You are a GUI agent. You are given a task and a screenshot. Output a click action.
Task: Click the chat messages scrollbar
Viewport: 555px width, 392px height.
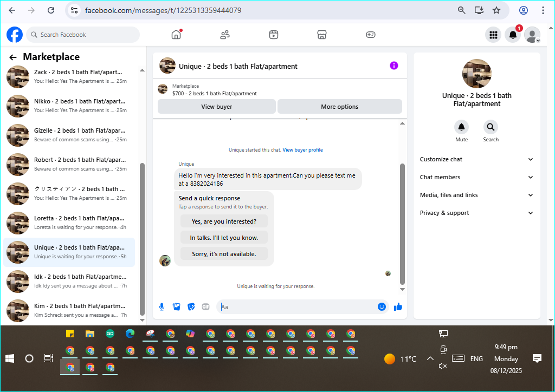(402, 224)
